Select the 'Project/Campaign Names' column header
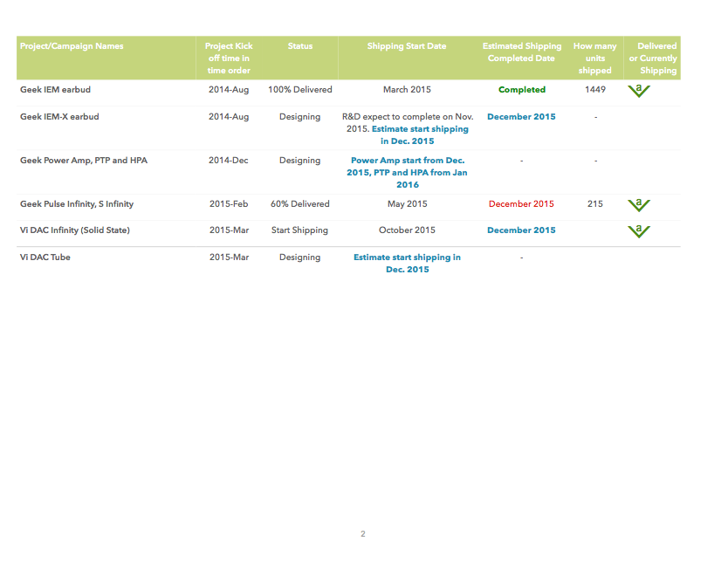This screenshot has width=728, height=563. click(72, 46)
